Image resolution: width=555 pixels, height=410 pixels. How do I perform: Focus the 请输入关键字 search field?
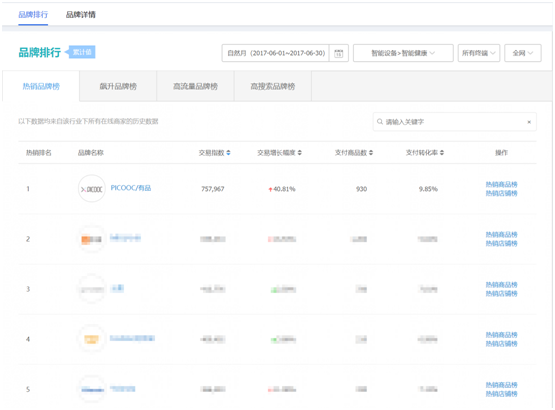455,122
